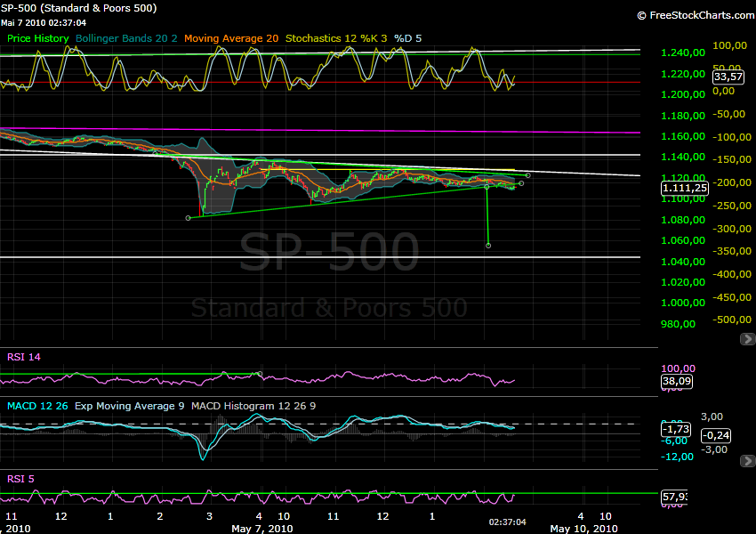Click the 02:37:04 time marker on axis

507,522
